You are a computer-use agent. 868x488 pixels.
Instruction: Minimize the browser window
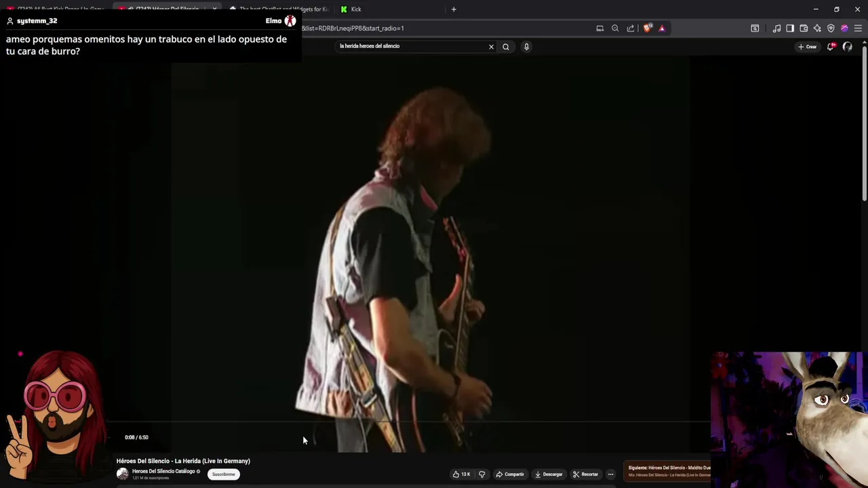tap(816, 9)
